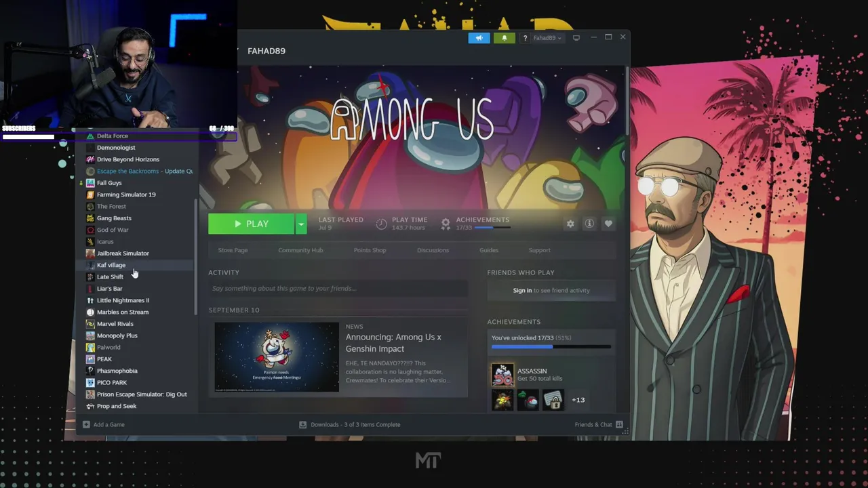Click Add a Game plus icon
This screenshot has height=488, width=868.
pos(86,424)
